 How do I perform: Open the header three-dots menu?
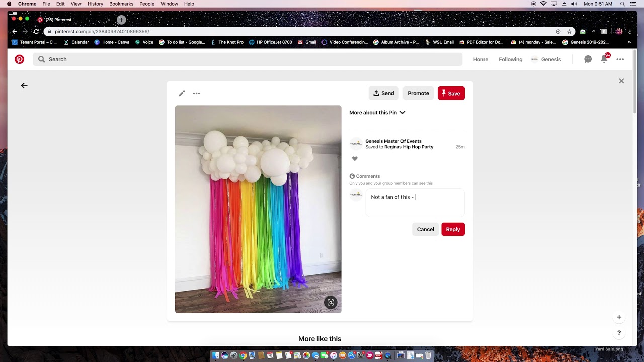pos(620,59)
